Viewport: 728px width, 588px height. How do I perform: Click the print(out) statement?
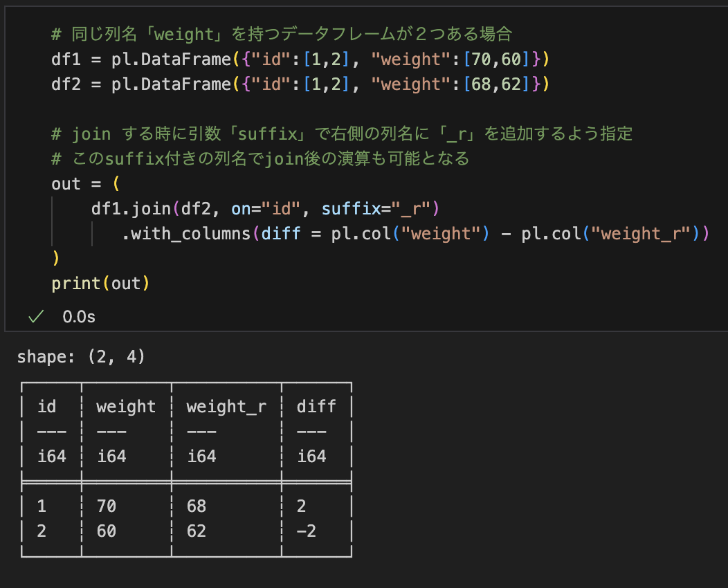point(100,284)
